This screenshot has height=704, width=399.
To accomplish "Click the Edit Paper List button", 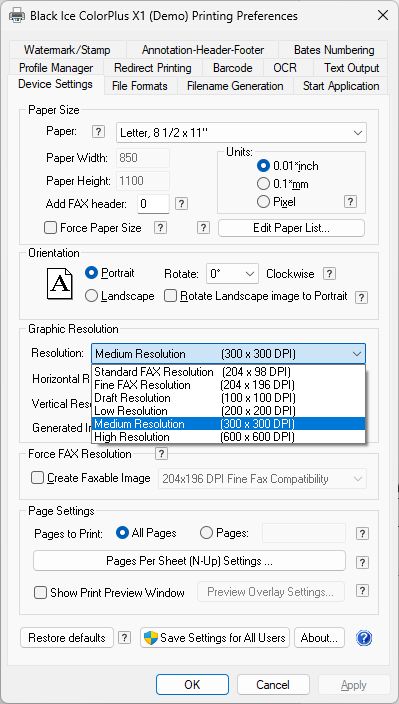I will [x=291, y=228].
